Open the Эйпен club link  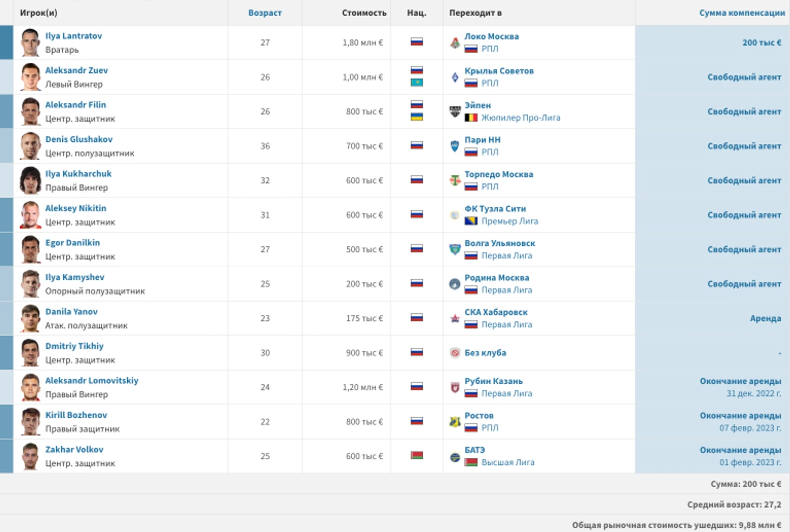click(x=478, y=106)
